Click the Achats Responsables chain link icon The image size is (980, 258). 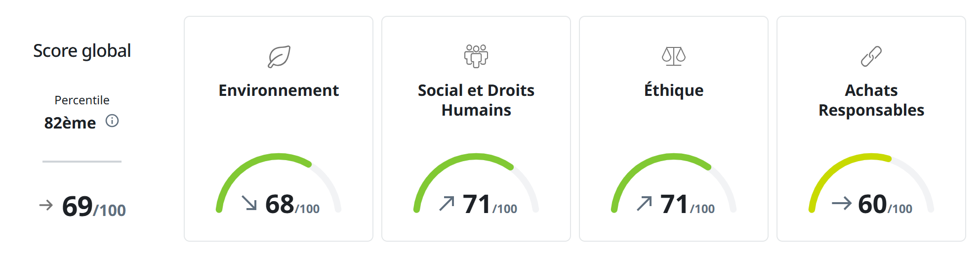click(871, 56)
